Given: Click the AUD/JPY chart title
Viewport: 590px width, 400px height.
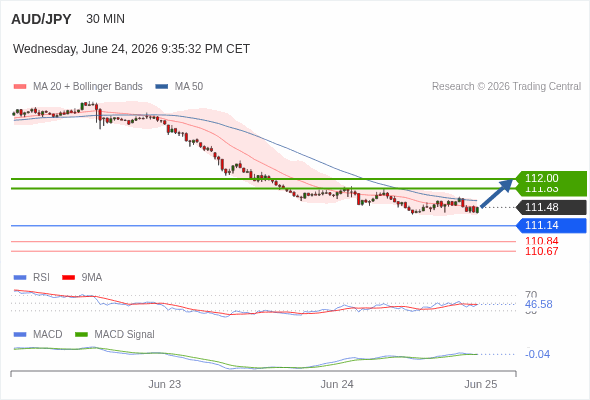Looking at the screenshot, I should 41,19.
